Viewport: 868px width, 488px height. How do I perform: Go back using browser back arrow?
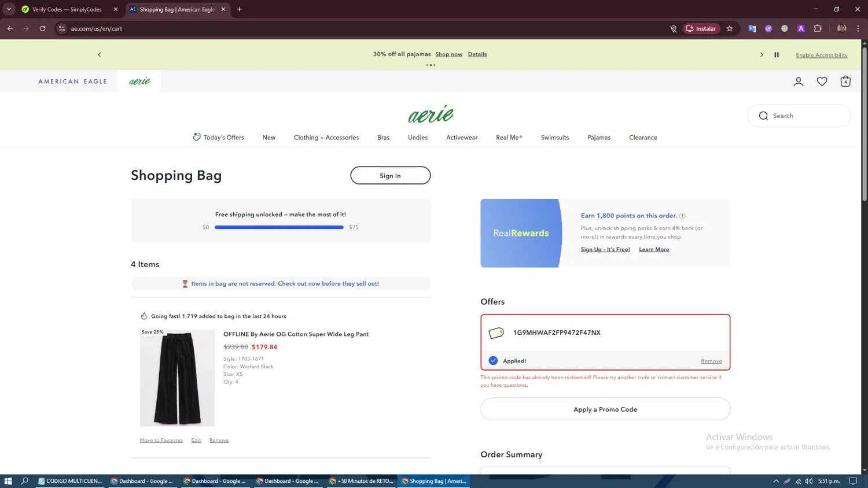click(10, 28)
